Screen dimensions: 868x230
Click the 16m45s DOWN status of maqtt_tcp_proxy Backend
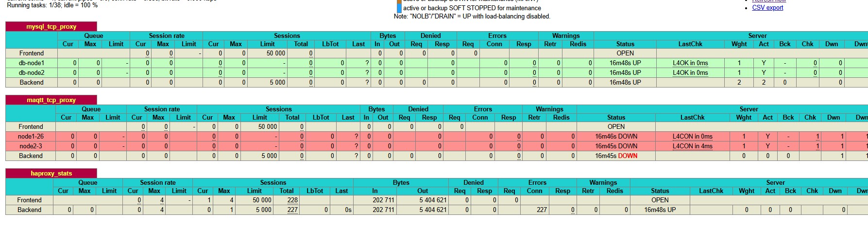[616, 156]
